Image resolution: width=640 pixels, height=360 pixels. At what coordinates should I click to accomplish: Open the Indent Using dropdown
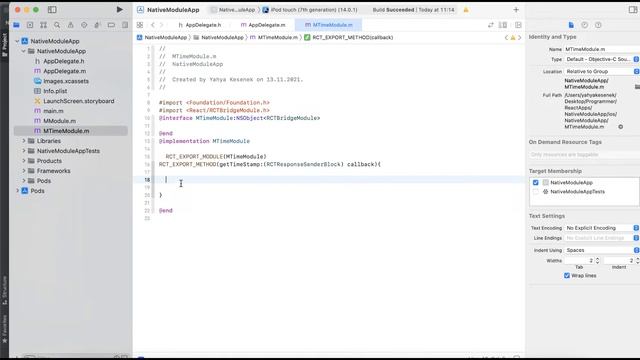click(602, 250)
